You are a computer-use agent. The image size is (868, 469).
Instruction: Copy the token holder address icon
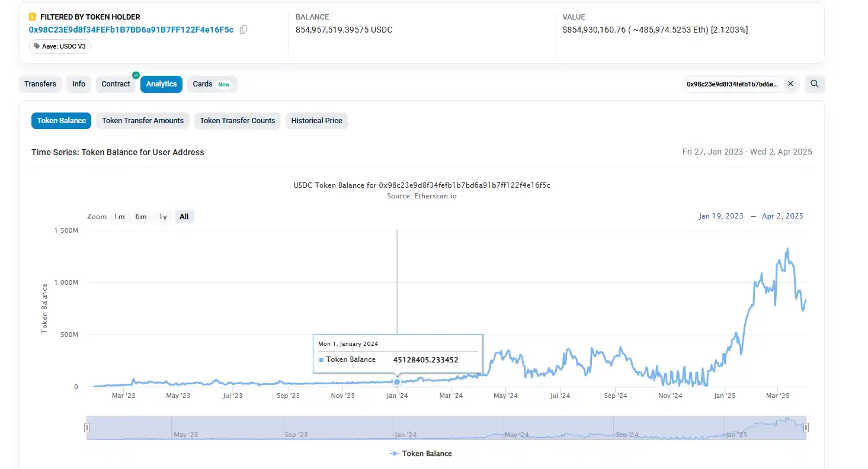(244, 30)
